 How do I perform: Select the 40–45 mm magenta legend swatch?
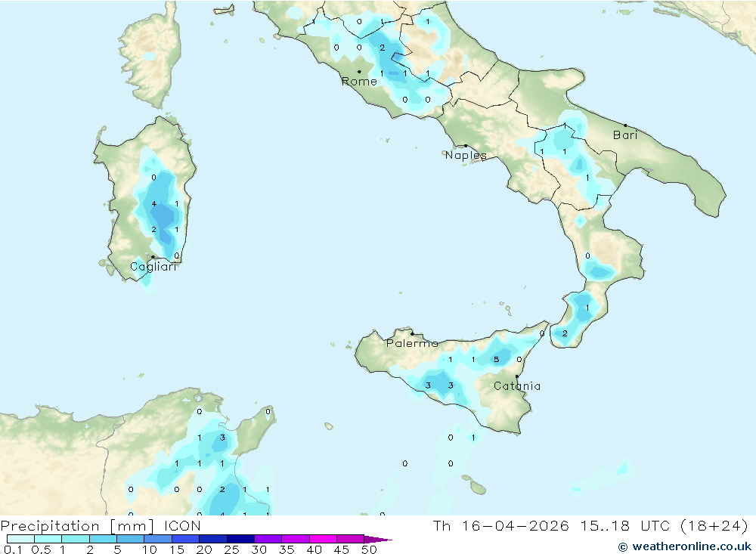pos(323,539)
